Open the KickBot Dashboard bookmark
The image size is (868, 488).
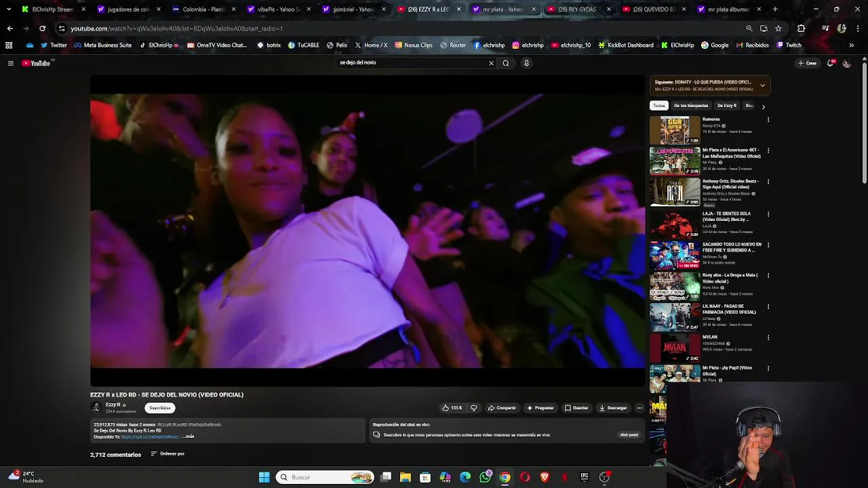coord(625,45)
